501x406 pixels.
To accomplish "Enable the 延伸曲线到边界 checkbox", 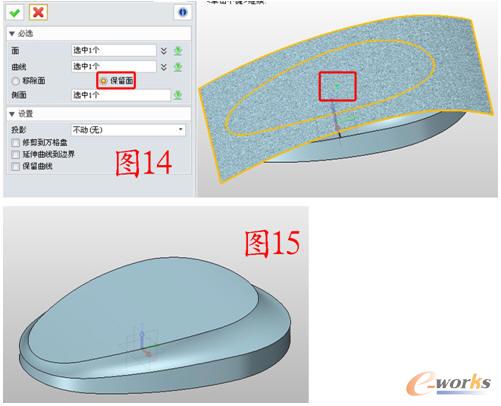I will coord(15,154).
